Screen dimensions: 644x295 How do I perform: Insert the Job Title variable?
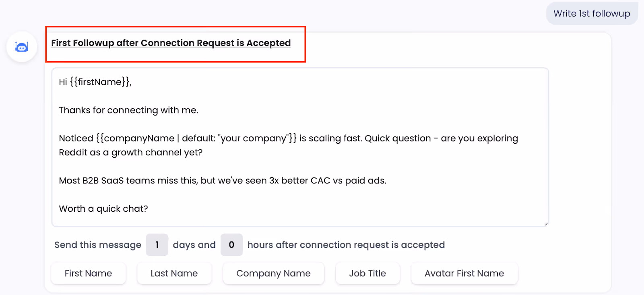coord(367,273)
